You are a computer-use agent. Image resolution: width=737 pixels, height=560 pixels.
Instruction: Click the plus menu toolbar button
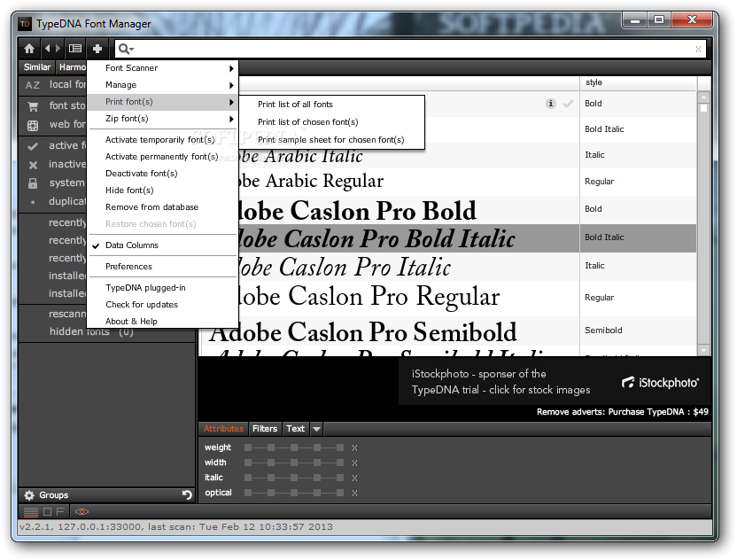97,49
